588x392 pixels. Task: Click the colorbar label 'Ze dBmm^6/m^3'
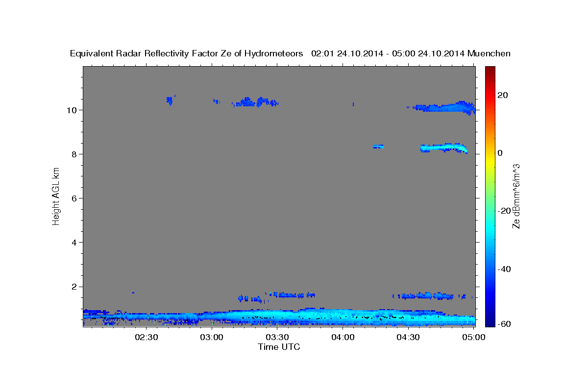click(x=516, y=196)
